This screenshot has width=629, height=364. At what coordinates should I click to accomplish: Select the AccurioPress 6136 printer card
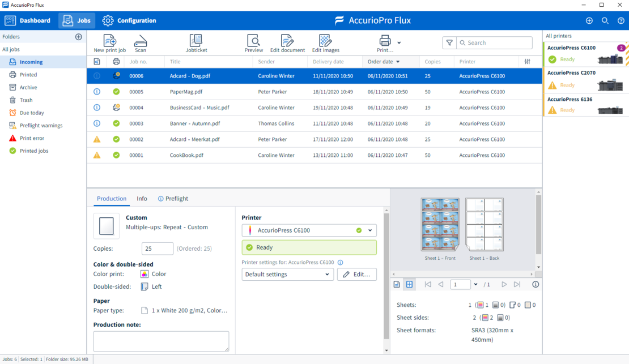(x=586, y=105)
